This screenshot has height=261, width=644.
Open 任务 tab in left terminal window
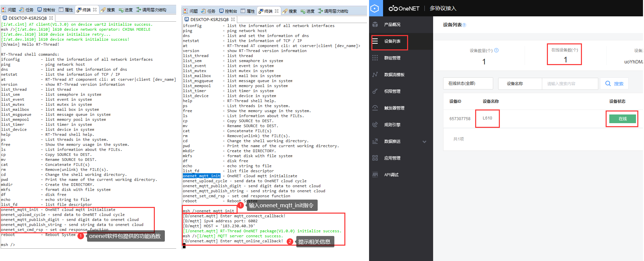(26, 10)
